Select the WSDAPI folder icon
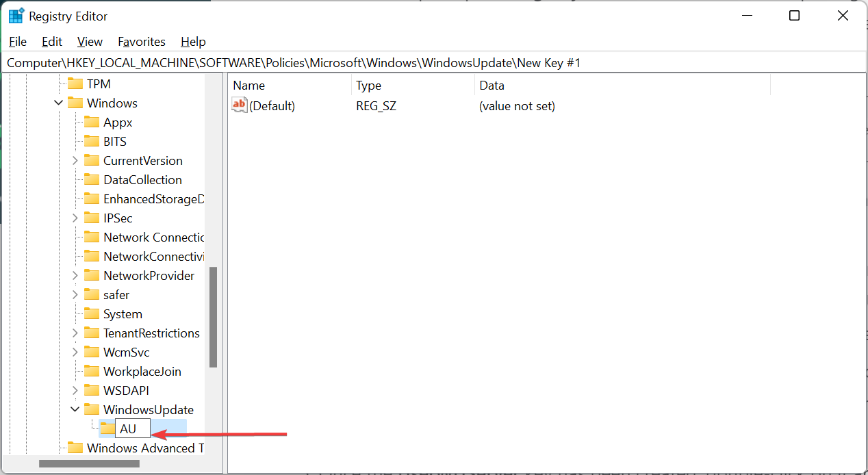 [x=92, y=391]
